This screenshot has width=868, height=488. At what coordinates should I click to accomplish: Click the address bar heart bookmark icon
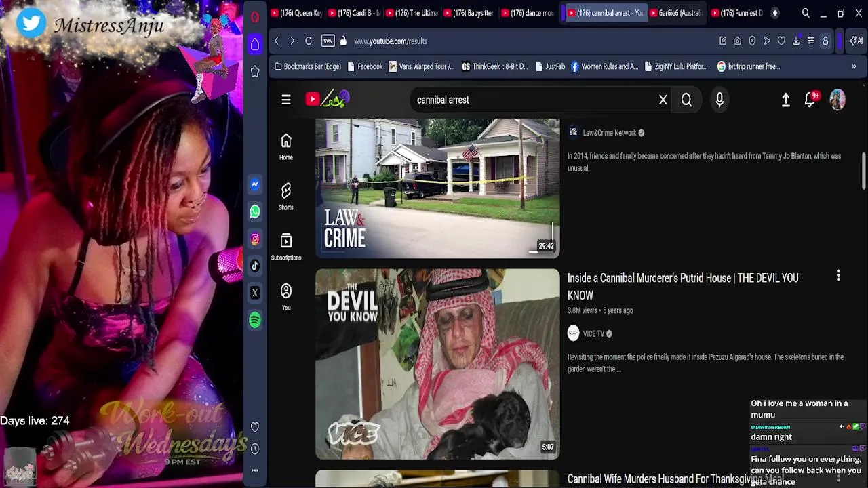point(781,41)
